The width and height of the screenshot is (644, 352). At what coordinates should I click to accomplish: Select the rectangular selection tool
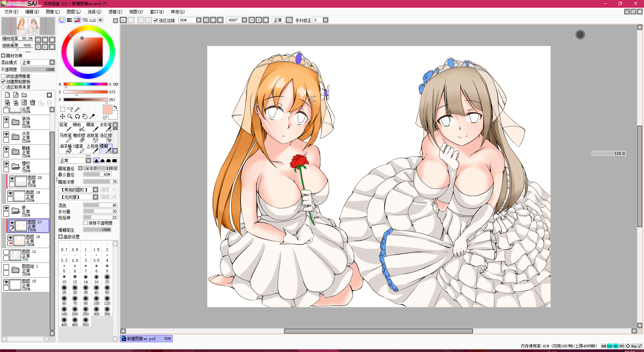(x=63, y=109)
